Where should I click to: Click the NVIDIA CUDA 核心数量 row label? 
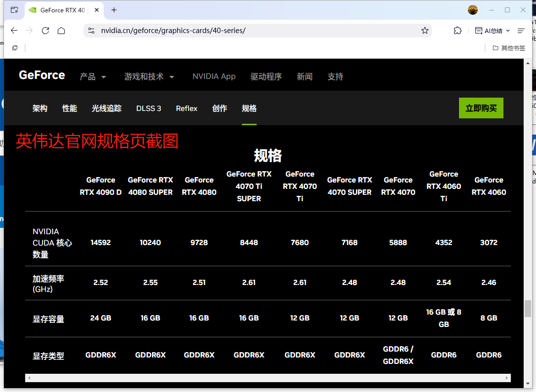click(52, 243)
